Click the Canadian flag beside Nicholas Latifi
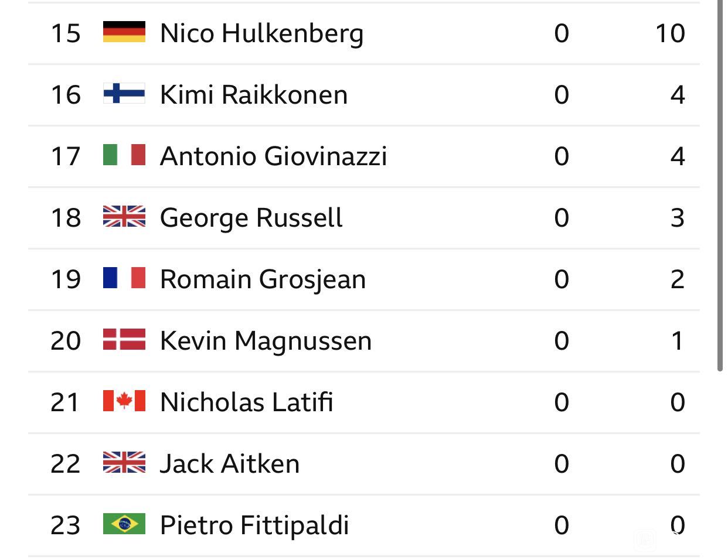 click(x=124, y=401)
